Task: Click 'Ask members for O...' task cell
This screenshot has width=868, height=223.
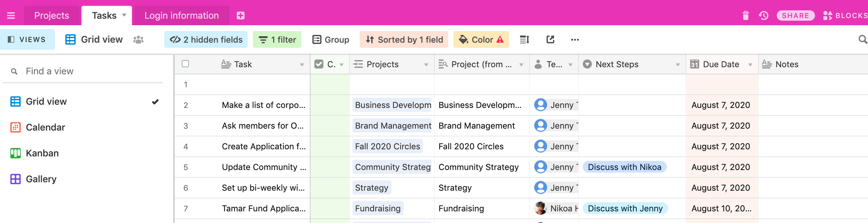Action: (264, 126)
